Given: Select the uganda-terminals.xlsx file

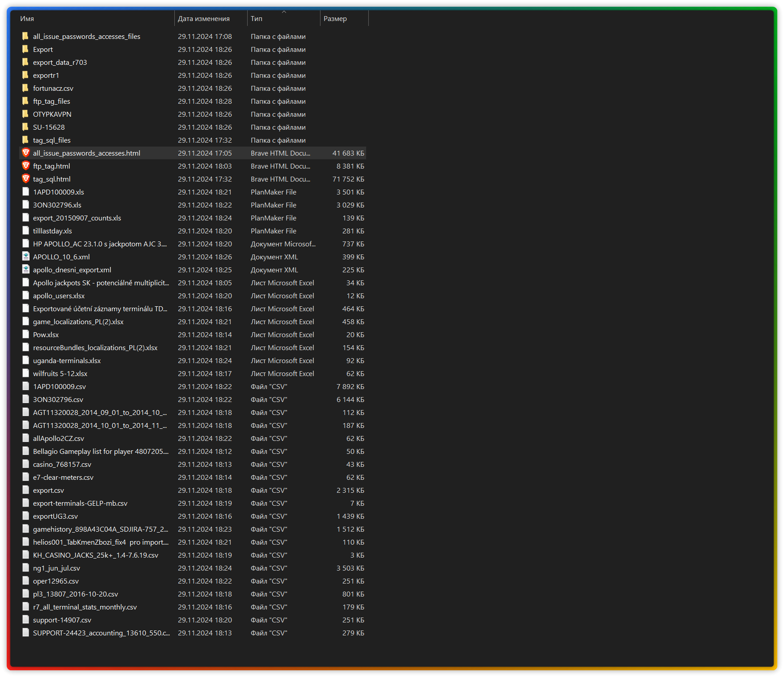Looking at the screenshot, I should [193, 360].
